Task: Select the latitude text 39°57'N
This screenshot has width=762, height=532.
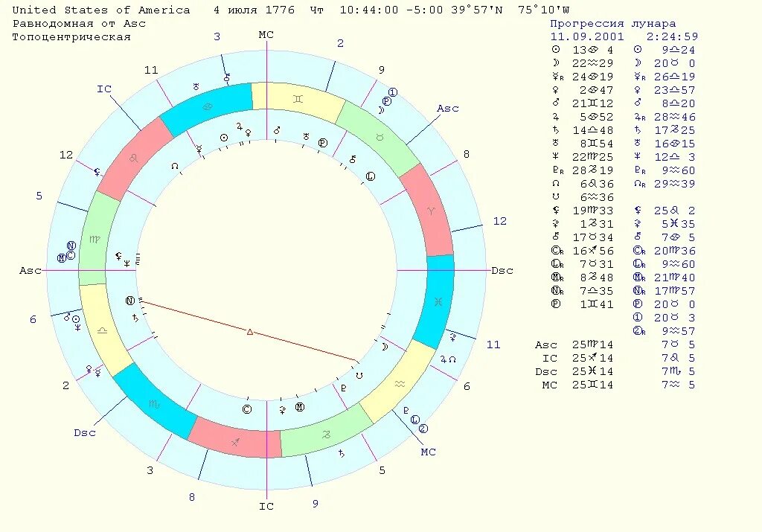Action: tap(477, 10)
